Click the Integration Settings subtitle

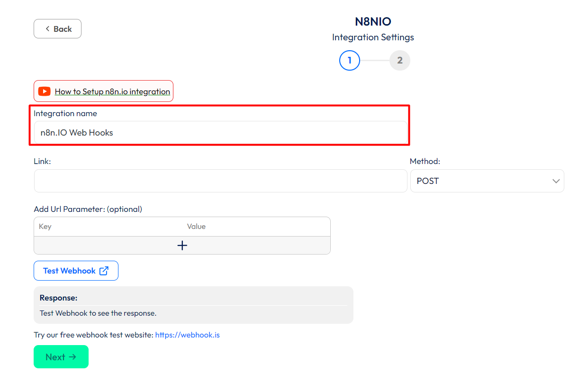click(373, 37)
